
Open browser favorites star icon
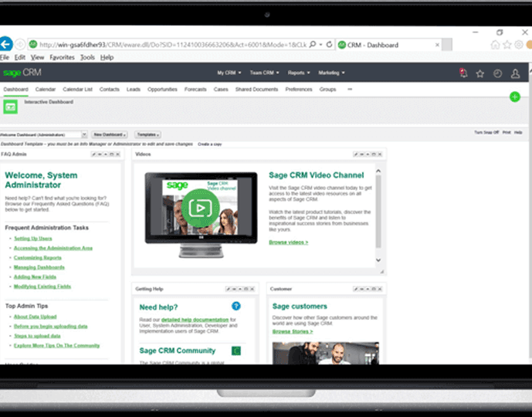507,45
